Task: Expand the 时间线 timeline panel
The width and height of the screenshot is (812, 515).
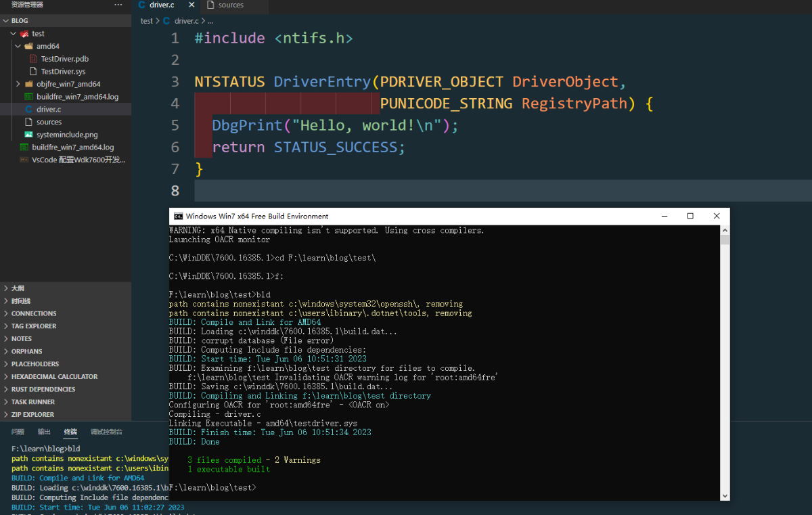Action: click(x=66, y=300)
